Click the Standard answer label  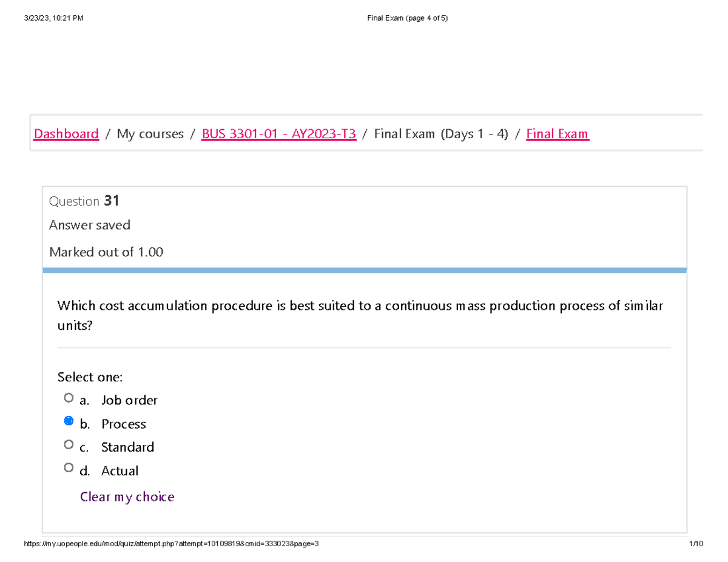click(x=127, y=447)
